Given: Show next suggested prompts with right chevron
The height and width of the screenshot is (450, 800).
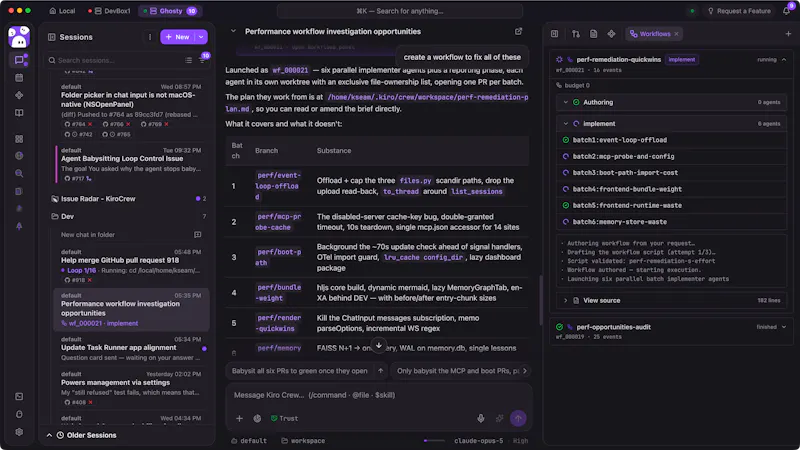Looking at the screenshot, I should point(524,371).
